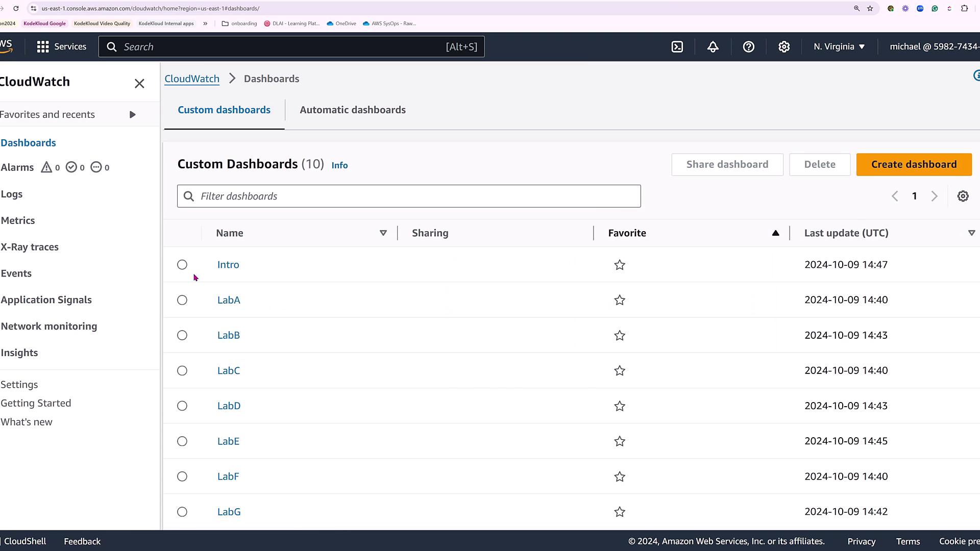Screen dimensions: 980x551
Task: Star the Intro dashboard as favorite
Action: click(620, 265)
